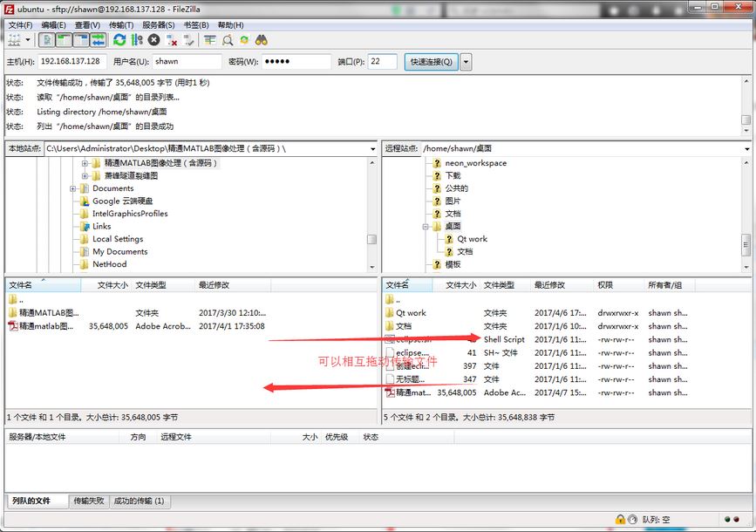Viewport: 756px width, 532px height.
Task: Open the 远程站点 path dropdown
Action: click(746, 148)
